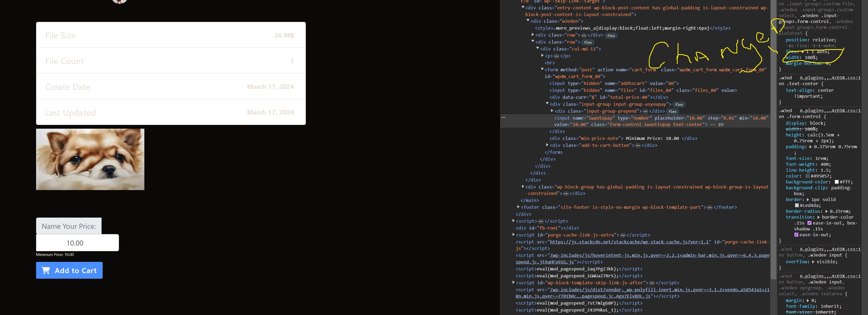Select the input name="iwantopay" element row
Viewport: 868px width, 315px height.
[x=635, y=121]
